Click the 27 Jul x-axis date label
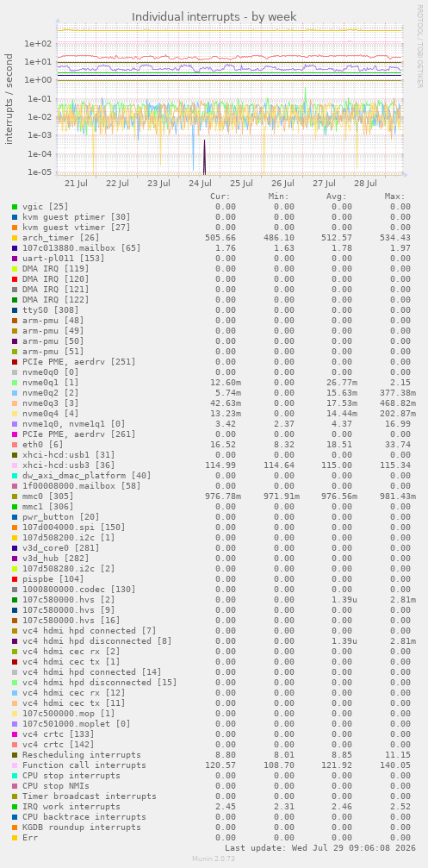The width and height of the screenshot is (428, 868). 324,184
